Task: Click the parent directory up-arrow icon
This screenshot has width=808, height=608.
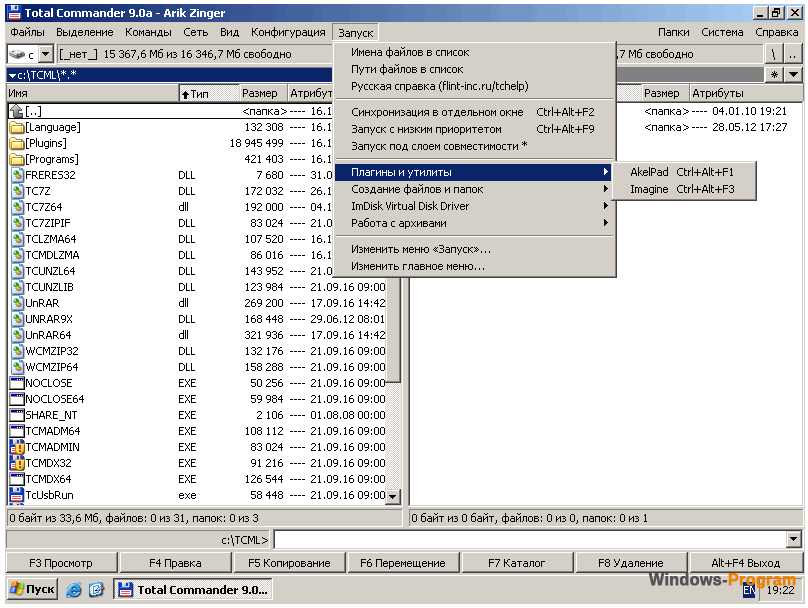Action: (x=17, y=111)
